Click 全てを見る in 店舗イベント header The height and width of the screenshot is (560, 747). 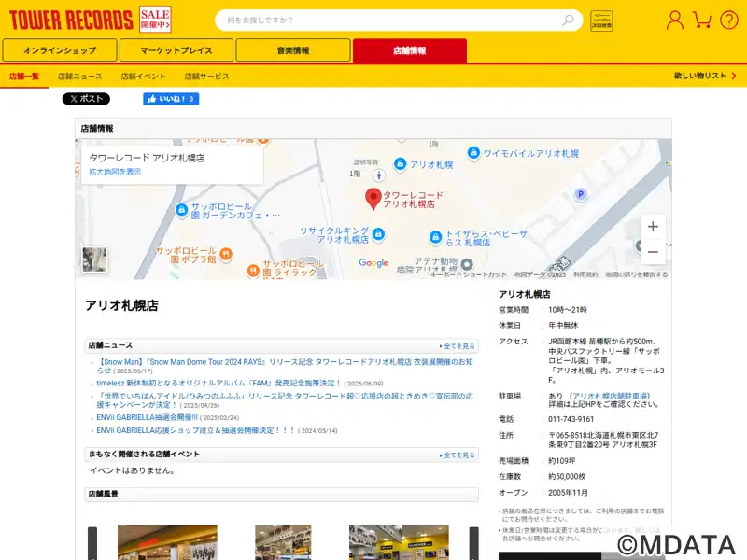pyautogui.click(x=458, y=455)
